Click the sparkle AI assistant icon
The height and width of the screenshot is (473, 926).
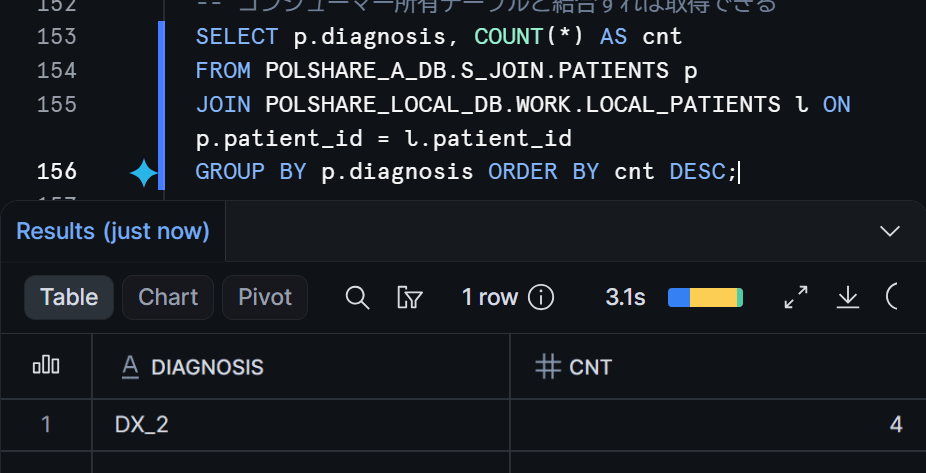click(144, 174)
